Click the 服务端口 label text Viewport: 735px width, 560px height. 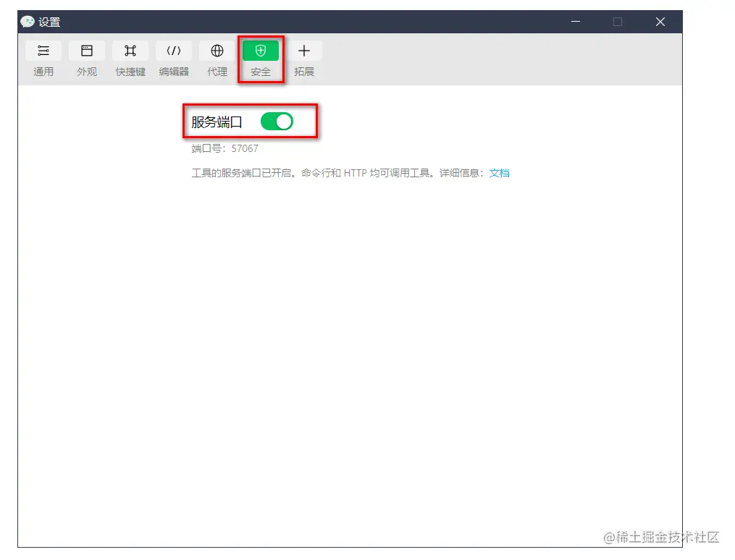217,122
